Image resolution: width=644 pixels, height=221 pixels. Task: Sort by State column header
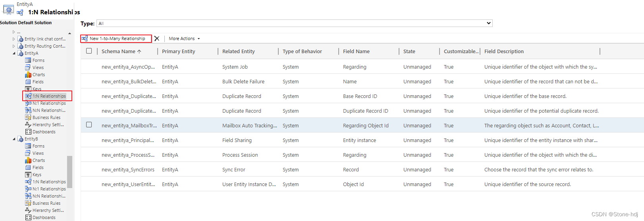[409, 51]
